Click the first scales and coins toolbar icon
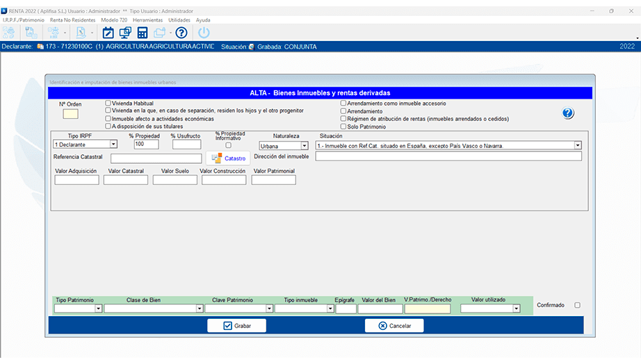 8,33
